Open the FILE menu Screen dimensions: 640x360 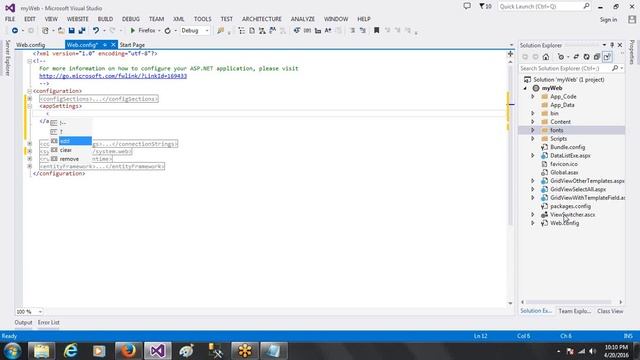tap(10, 19)
